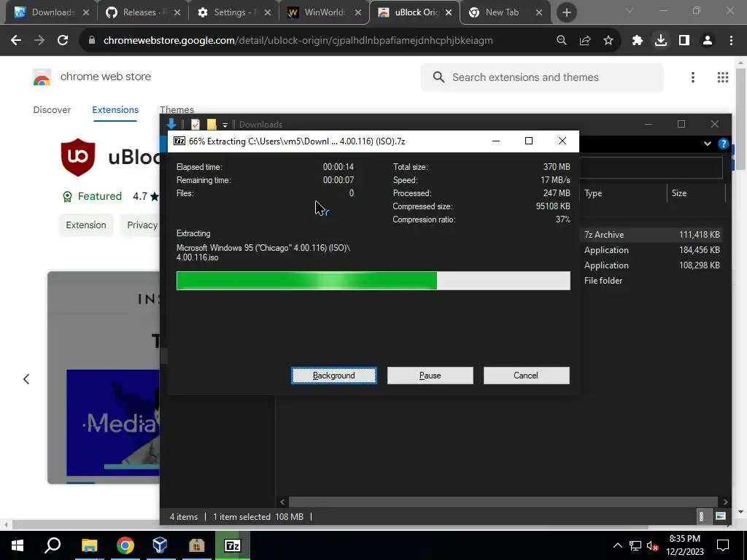Select the 108,298 KB Application row
Image resolution: width=747 pixels, height=560 pixels.
(x=651, y=265)
